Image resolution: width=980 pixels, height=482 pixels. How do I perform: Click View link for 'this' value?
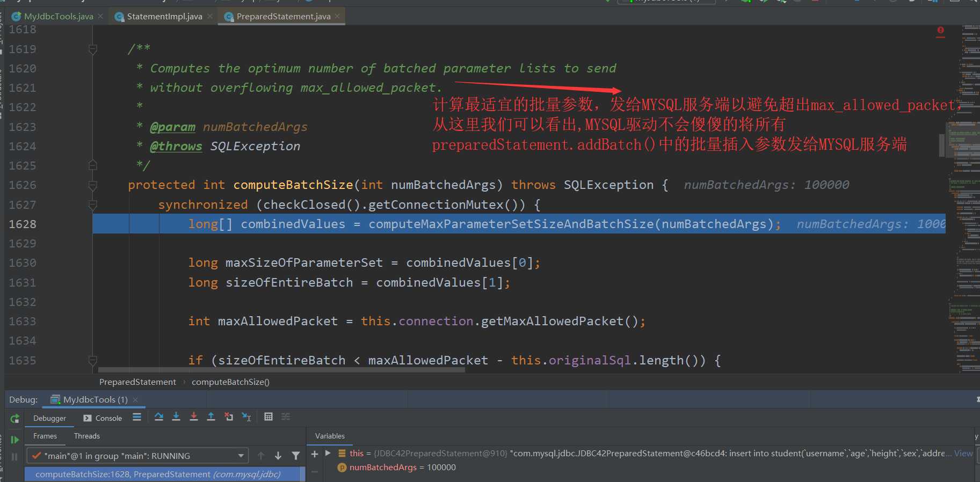click(x=963, y=454)
